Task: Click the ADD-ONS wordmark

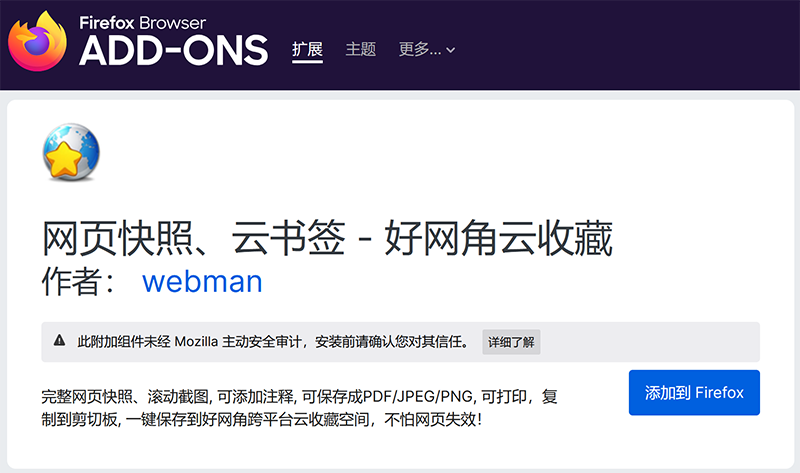Action: coord(174,49)
